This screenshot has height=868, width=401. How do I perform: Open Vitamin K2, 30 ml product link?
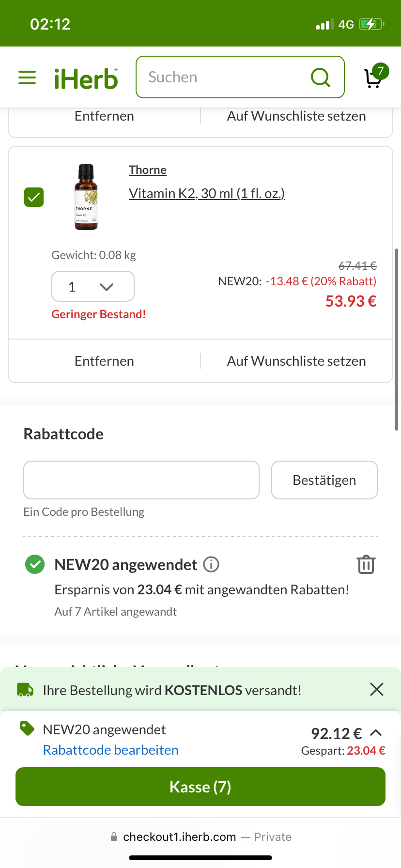[x=207, y=193]
